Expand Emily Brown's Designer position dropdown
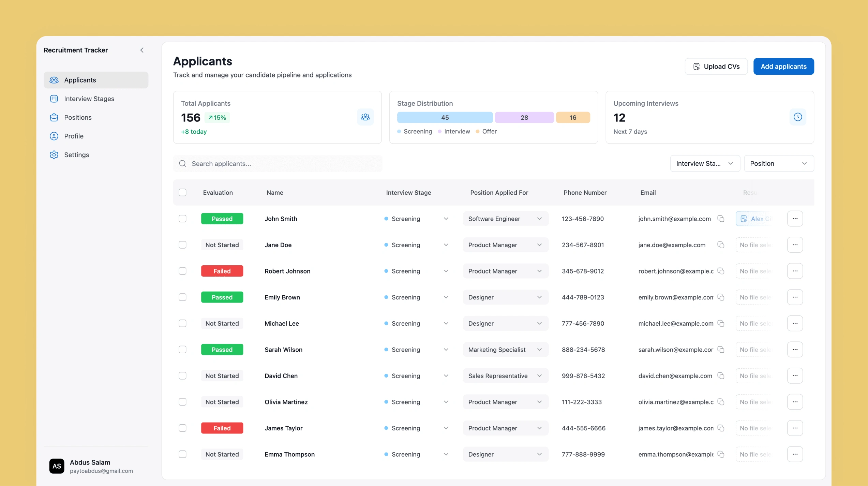The width and height of the screenshot is (868, 486). [x=505, y=297]
